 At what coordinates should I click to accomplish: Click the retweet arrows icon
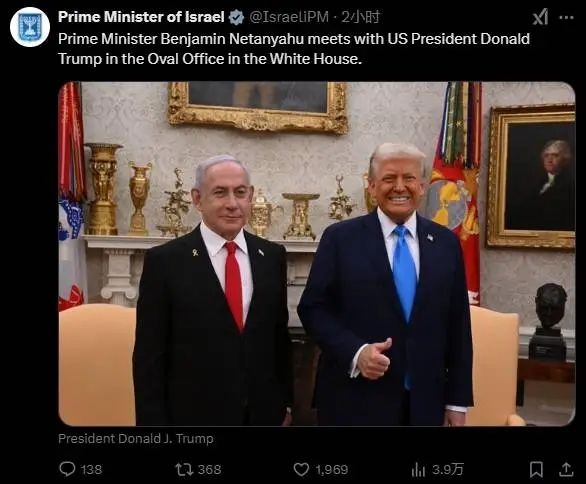184,469
